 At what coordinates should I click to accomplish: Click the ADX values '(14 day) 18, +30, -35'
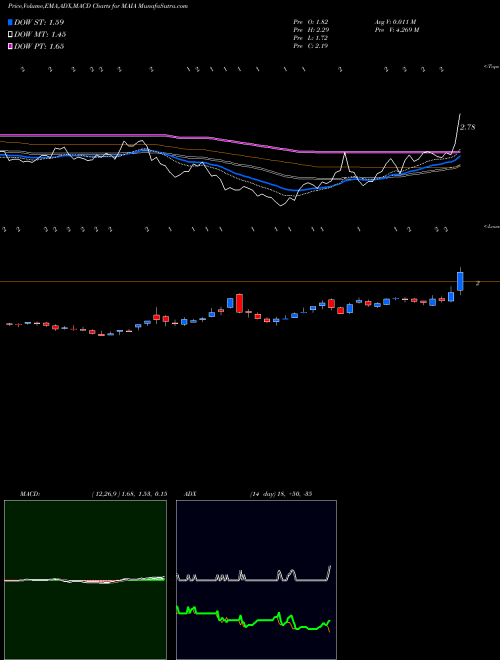[x=280, y=494]
